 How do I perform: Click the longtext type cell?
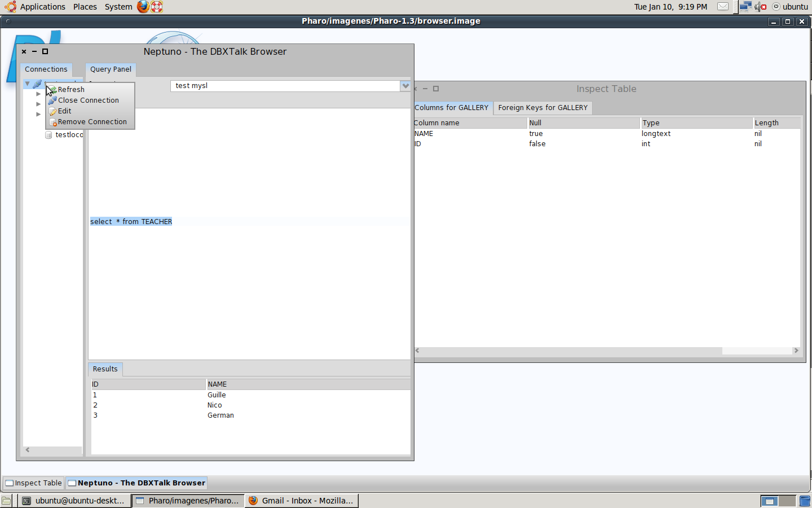pyautogui.click(x=656, y=134)
